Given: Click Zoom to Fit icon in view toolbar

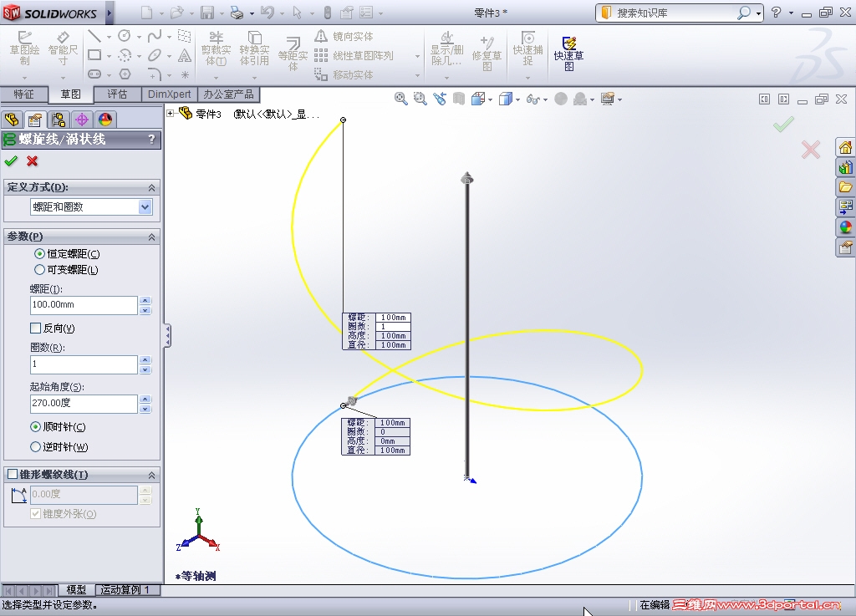Looking at the screenshot, I should [x=400, y=99].
